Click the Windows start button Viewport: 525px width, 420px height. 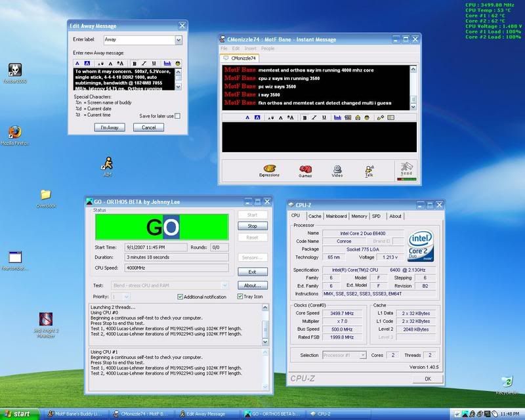[x=20, y=414]
